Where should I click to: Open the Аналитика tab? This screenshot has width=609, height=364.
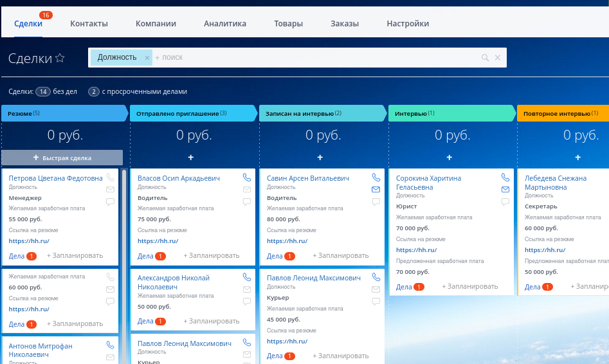225,24
